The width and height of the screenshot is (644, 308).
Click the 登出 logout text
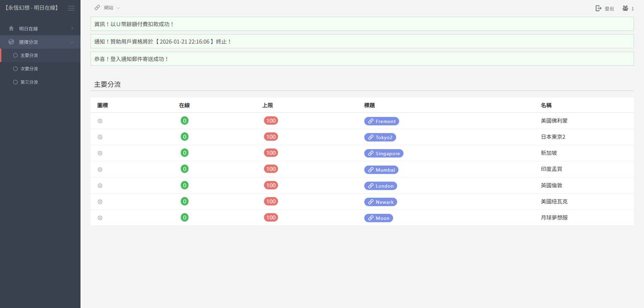pos(609,9)
